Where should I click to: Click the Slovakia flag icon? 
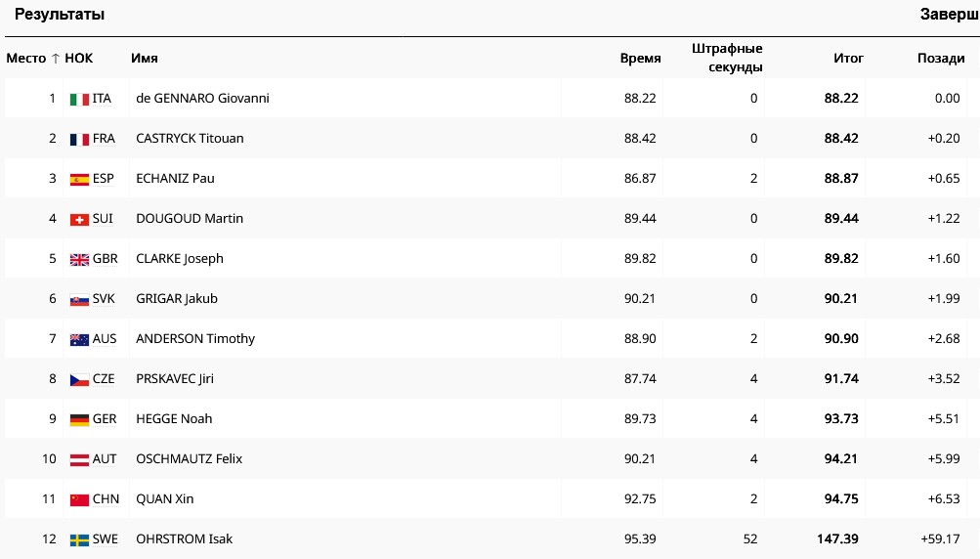click(79, 299)
